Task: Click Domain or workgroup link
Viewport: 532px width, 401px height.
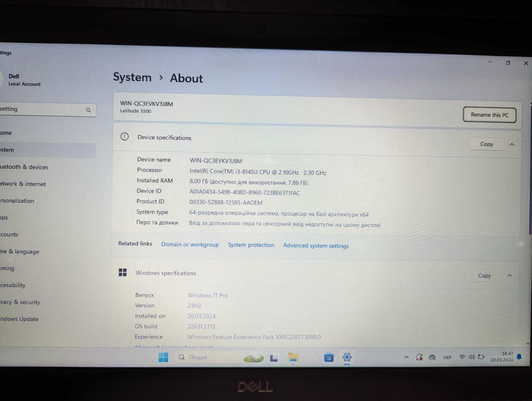Action: pos(190,245)
